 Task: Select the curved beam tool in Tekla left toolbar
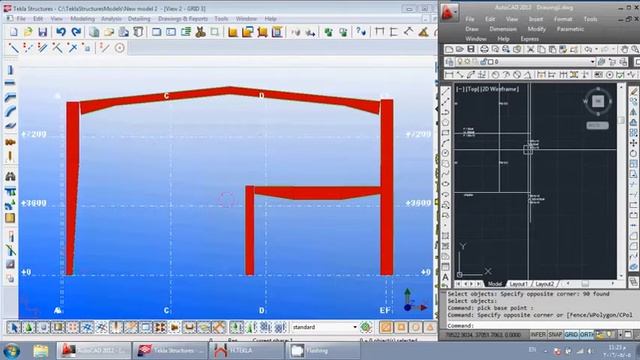coord(10,111)
